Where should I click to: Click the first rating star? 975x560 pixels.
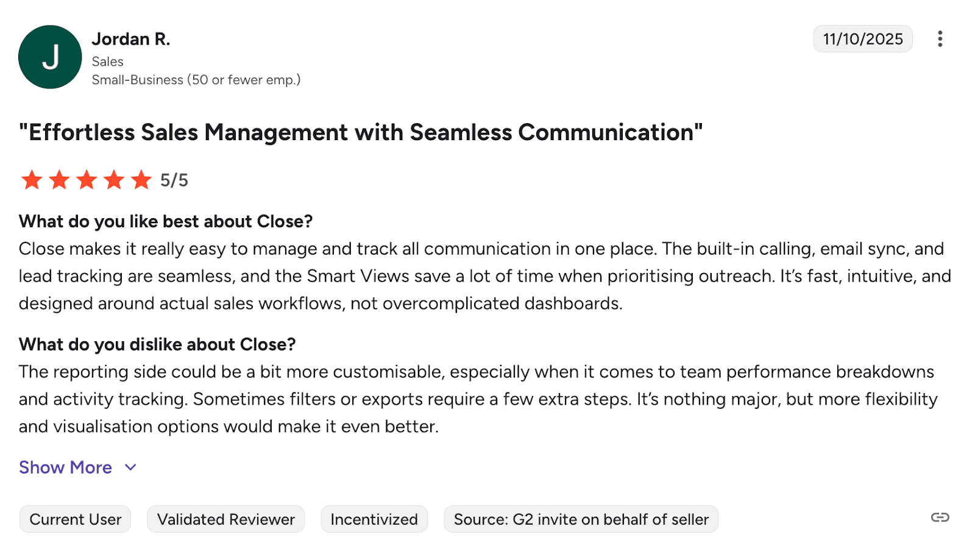tap(32, 180)
